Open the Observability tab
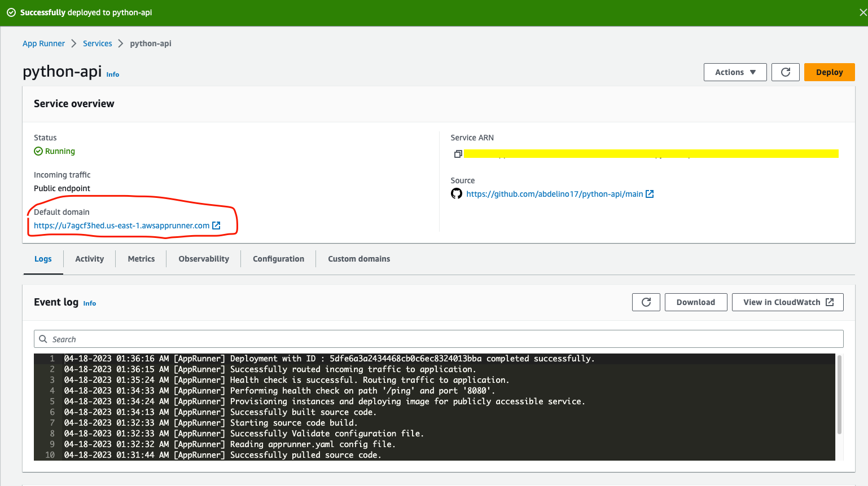The height and width of the screenshot is (486, 868). (x=203, y=259)
